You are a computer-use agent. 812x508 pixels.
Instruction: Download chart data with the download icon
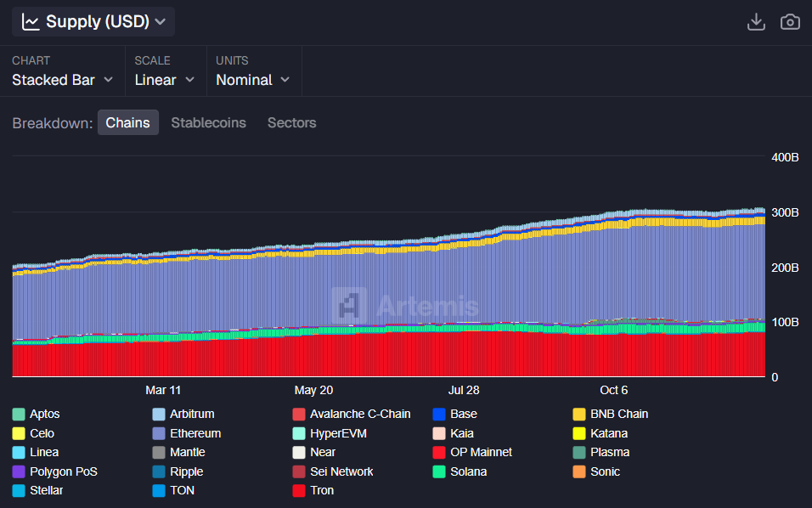click(756, 22)
